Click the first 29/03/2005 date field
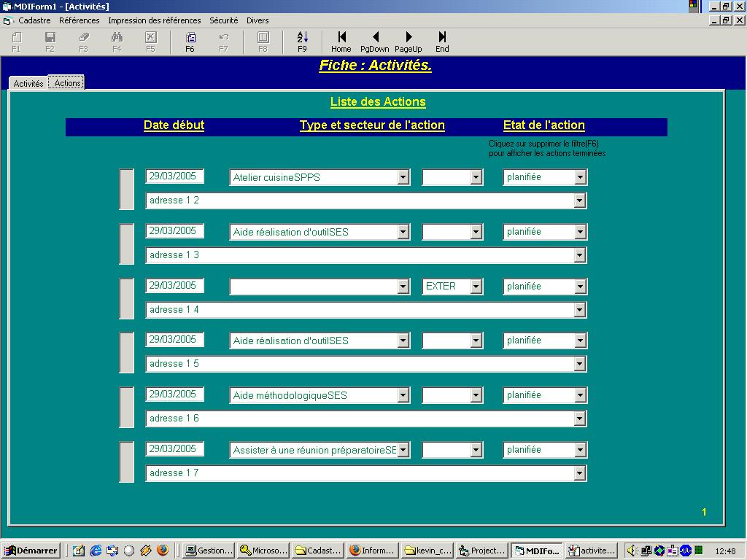This screenshot has width=747, height=560. point(174,176)
